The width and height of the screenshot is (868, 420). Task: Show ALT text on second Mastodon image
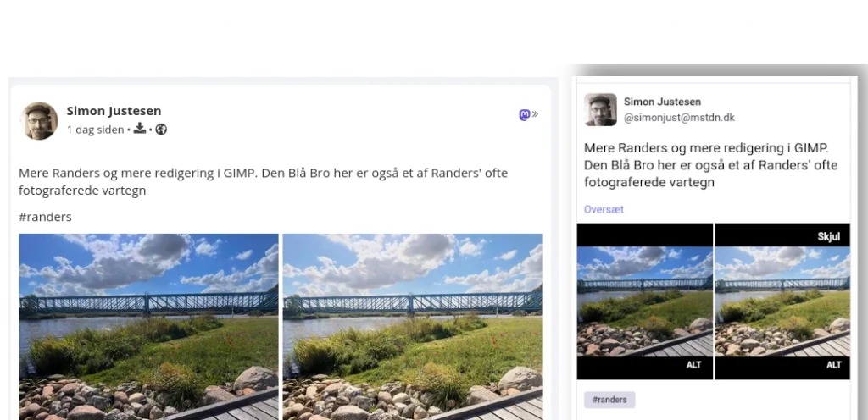click(834, 365)
